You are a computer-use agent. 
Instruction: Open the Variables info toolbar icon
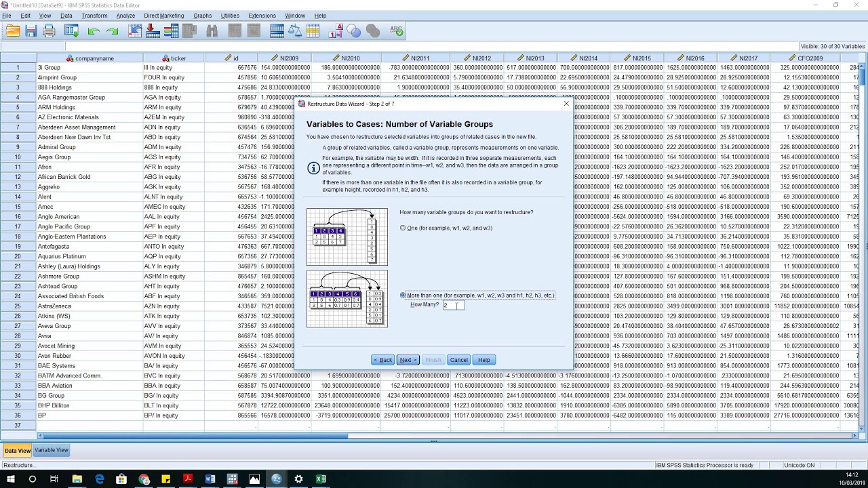point(171,30)
